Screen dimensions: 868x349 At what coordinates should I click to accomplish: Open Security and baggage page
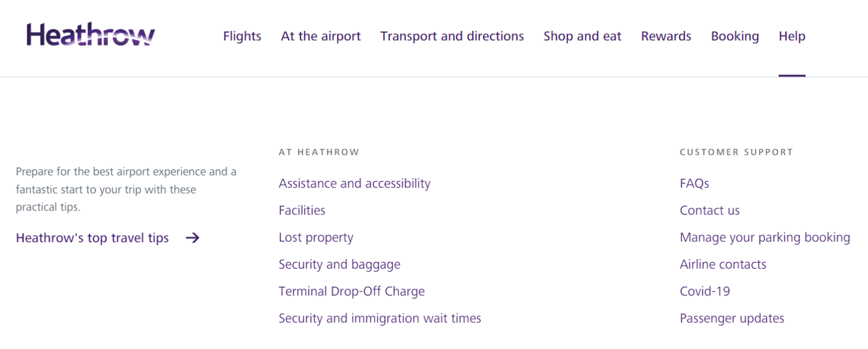click(339, 265)
